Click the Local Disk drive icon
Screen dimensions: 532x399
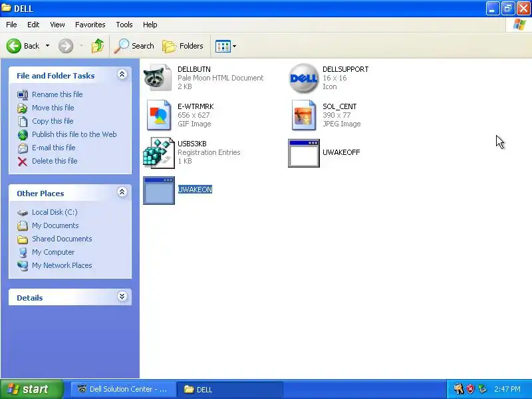point(23,212)
